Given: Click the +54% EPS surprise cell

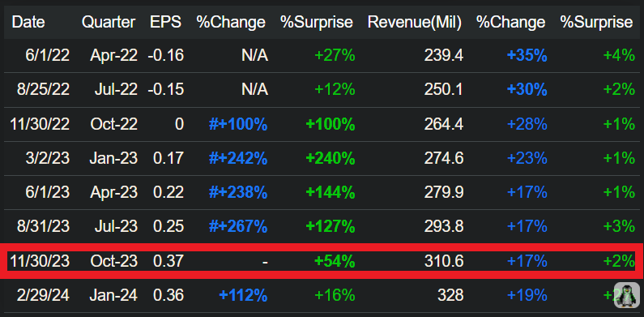Looking at the screenshot, I should click(x=335, y=261).
